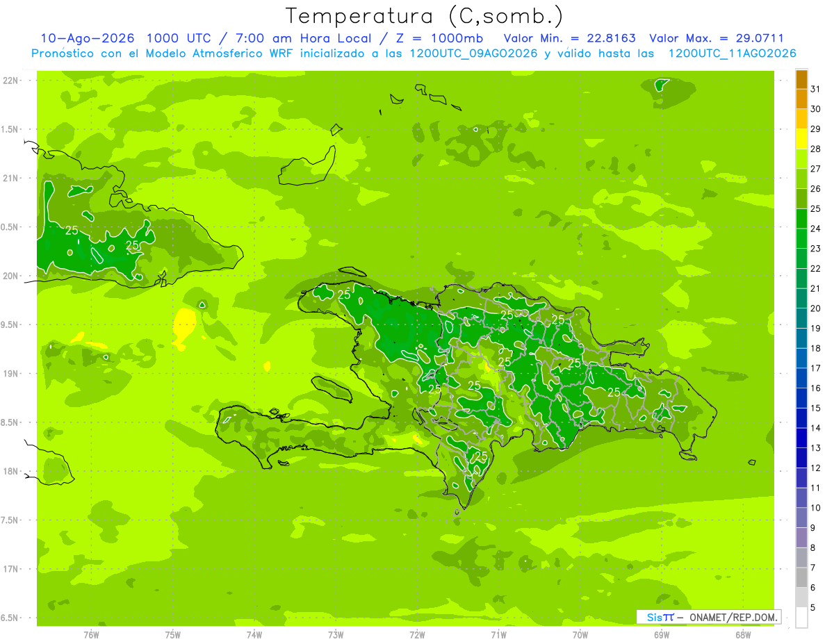The width and height of the screenshot is (834, 644).
Task: Click the legend value '10'
Action: (x=816, y=508)
